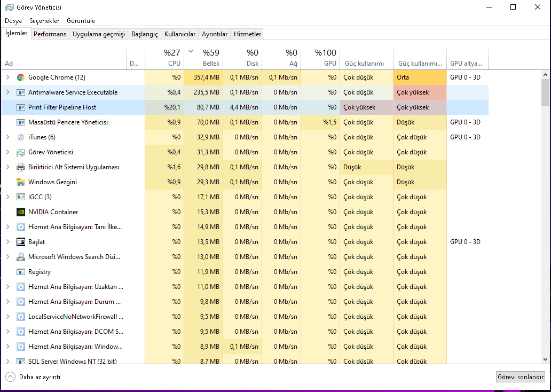551x392 pixels.
Task: Click the IGCC process icon
Action: click(x=21, y=197)
